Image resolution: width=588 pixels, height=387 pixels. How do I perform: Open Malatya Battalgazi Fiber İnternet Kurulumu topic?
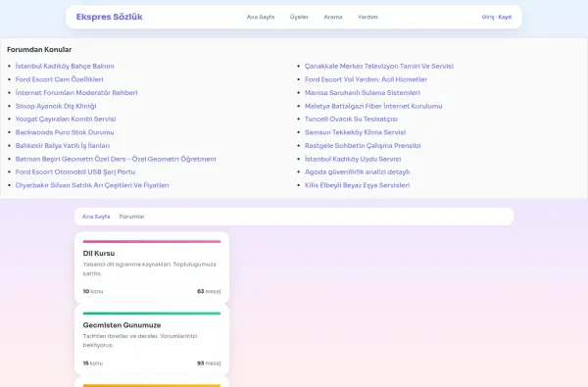pos(373,106)
